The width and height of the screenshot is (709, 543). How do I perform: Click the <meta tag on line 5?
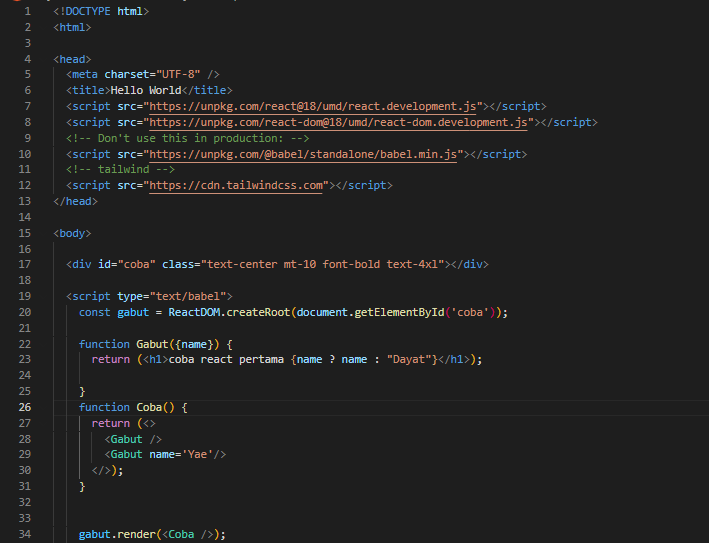click(x=82, y=75)
